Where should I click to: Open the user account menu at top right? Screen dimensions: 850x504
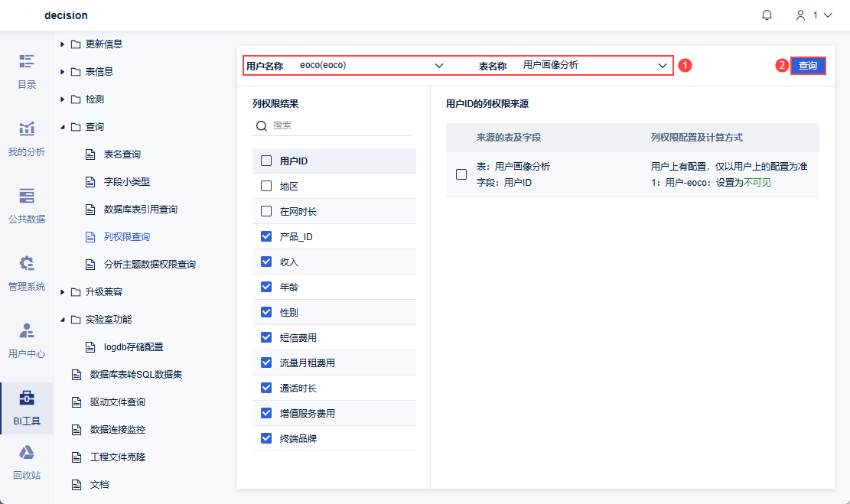pos(813,15)
